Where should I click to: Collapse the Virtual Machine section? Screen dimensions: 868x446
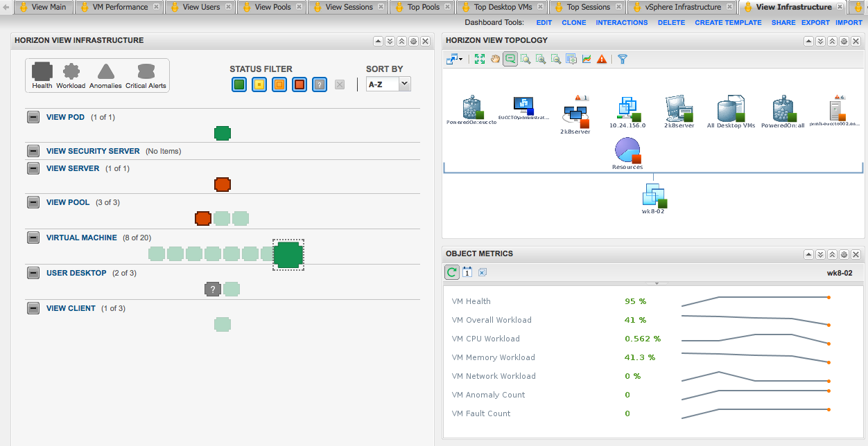(33, 238)
